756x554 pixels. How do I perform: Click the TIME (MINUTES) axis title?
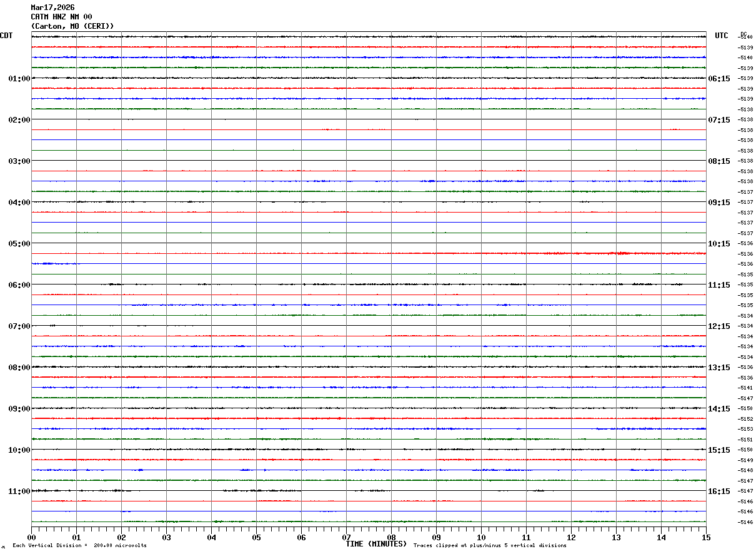click(x=377, y=544)
